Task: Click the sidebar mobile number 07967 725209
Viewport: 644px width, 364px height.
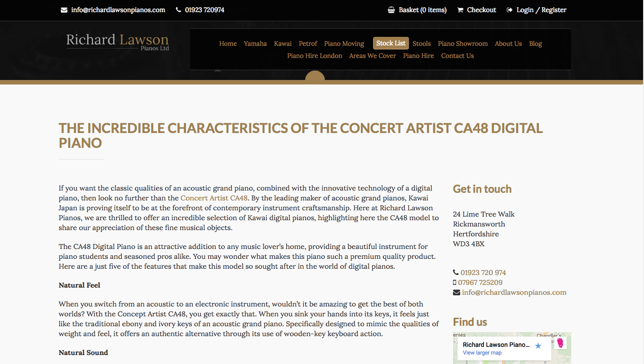Action: tap(480, 283)
